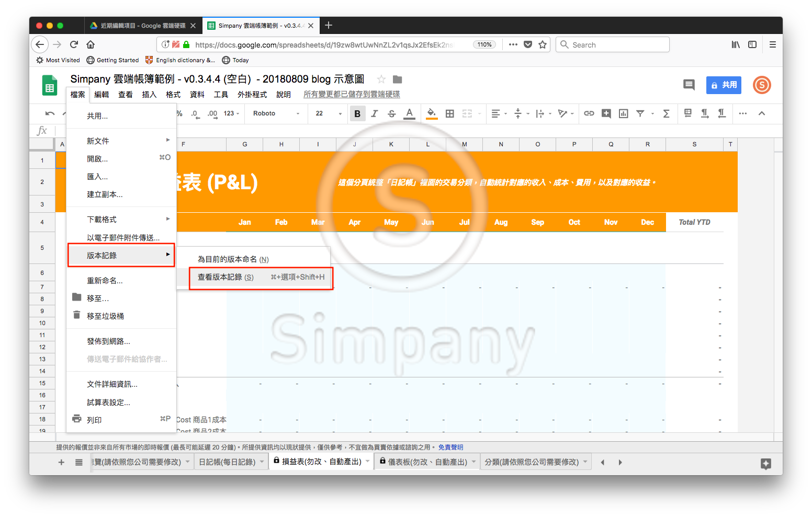Toggle italic formatting in the toolbar
The width and height of the screenshot is (812, 517).
[375, 113]
